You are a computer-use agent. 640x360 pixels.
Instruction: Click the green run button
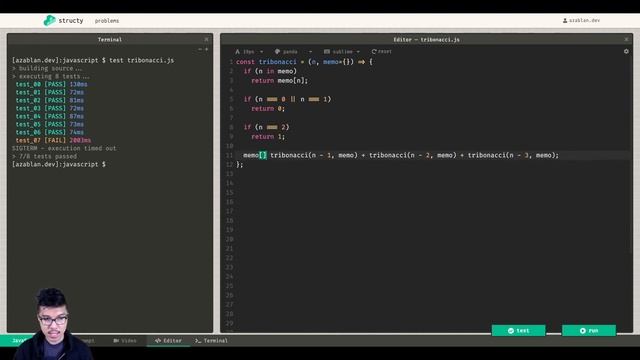point(589,331)
